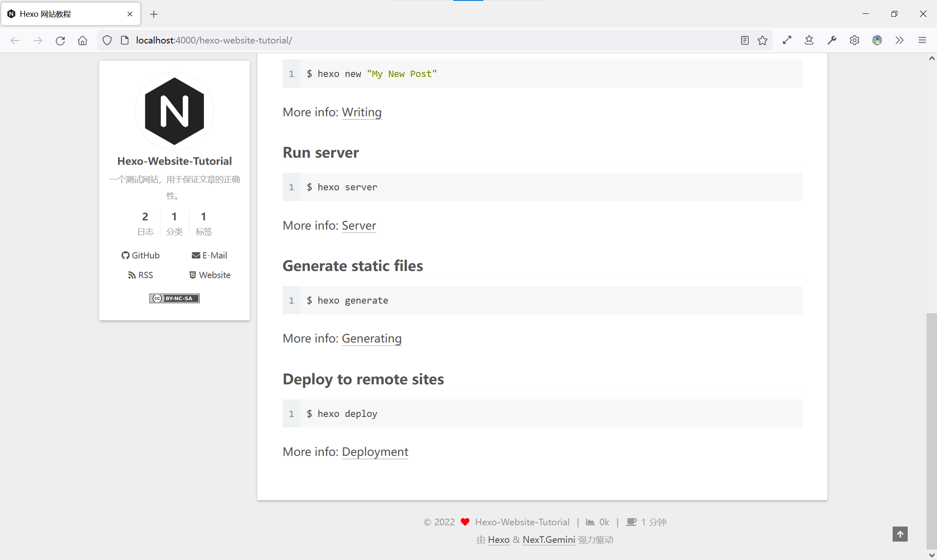
Task: Click the wrench developer tools icon
Action: click(832, 40)
